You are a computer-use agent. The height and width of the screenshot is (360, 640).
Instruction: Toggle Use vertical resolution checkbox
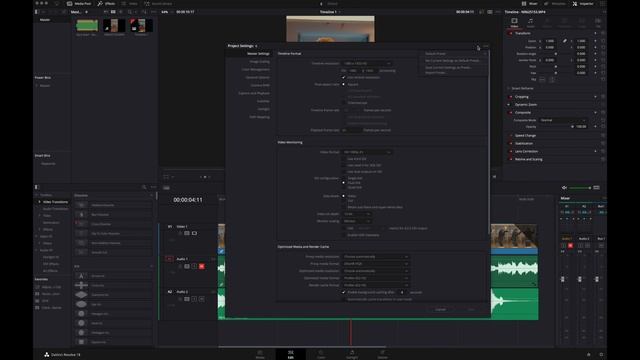pos(343,77)
